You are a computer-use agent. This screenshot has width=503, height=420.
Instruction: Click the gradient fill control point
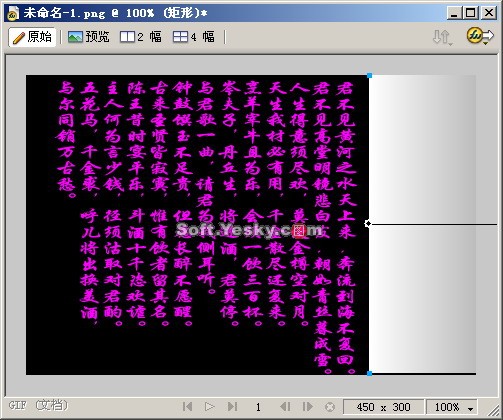[x=368, y=224]
